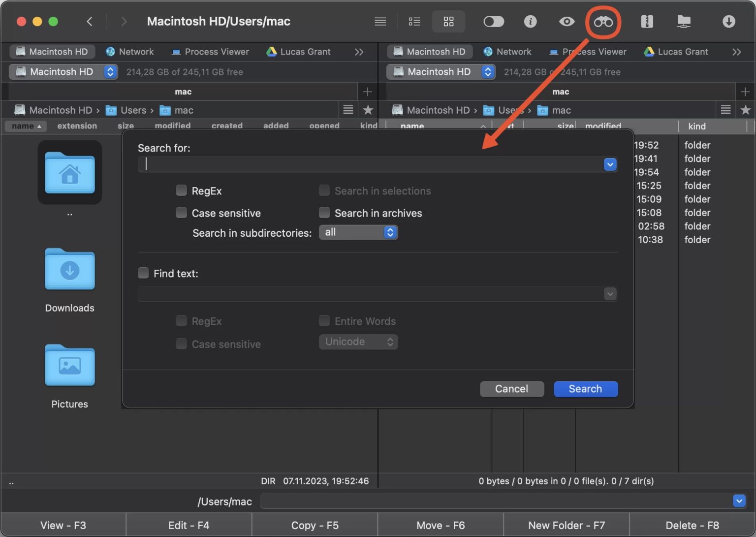Enable the RegEx checkbox for search
Viewport: 756px width, 537px height.
point(181,190)
